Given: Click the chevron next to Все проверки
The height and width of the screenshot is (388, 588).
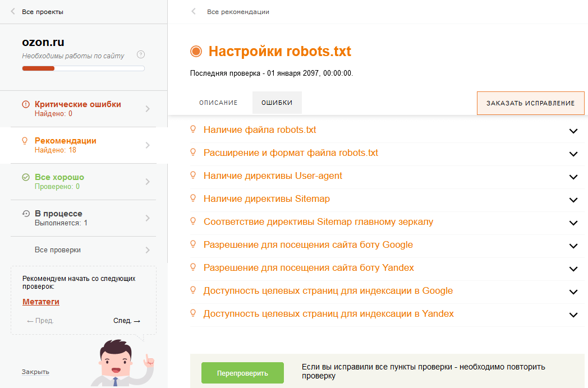Looking at the screenshot, I should pyautogui.click(x=148, y=250).
